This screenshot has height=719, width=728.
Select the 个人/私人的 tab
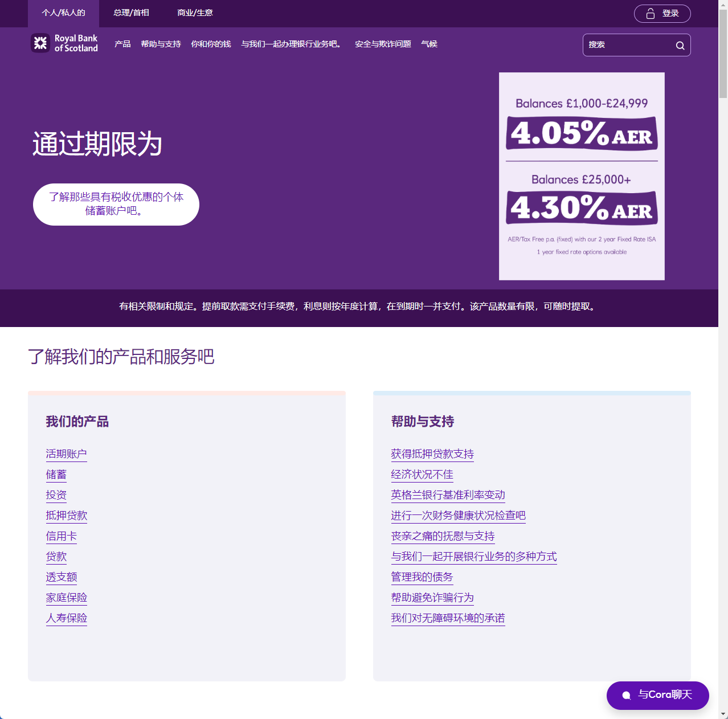64,13
